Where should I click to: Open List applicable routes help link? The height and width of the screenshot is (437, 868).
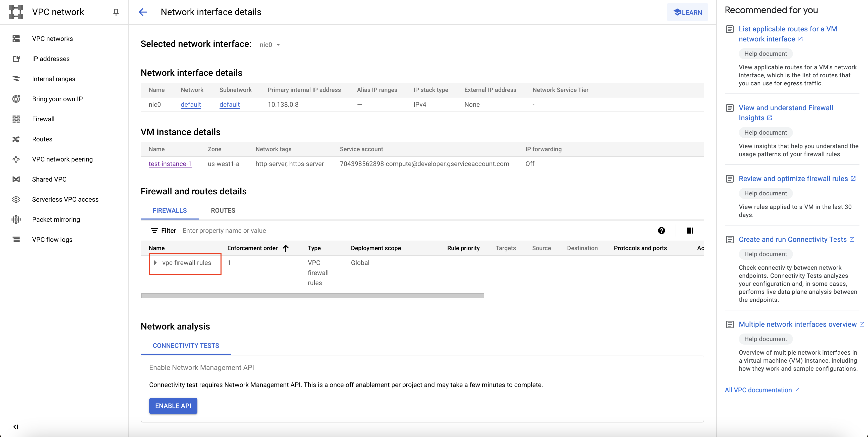click(788, 34)
